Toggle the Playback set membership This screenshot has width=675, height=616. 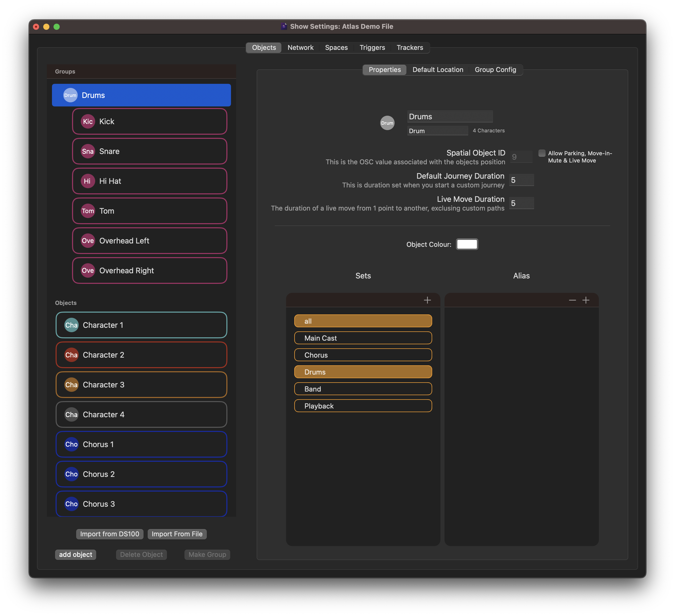tap(363, 406)
